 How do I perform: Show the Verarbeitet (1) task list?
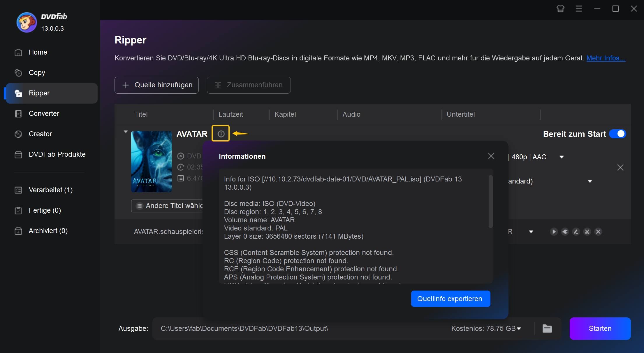click(52, 190)
